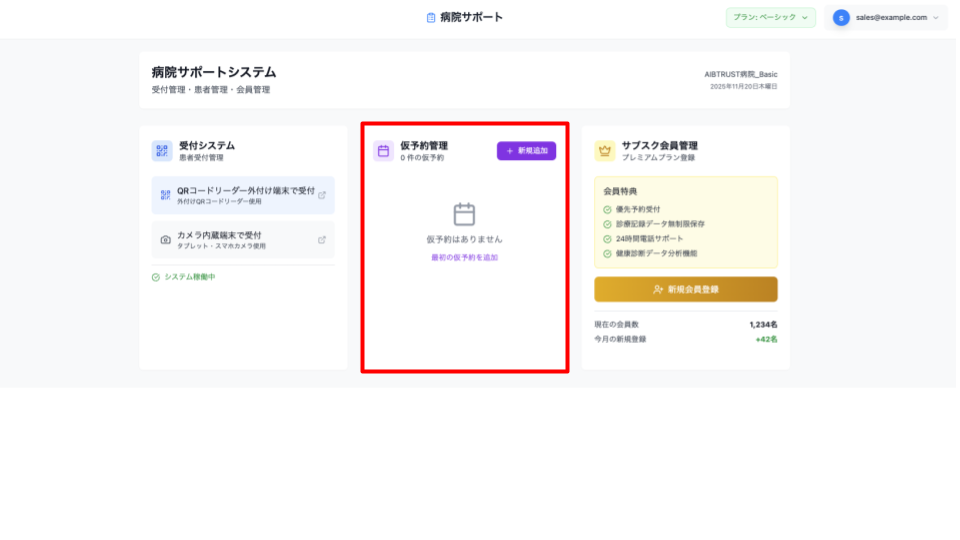Open external link icon on QRコードリーダー row

point(321,195)
